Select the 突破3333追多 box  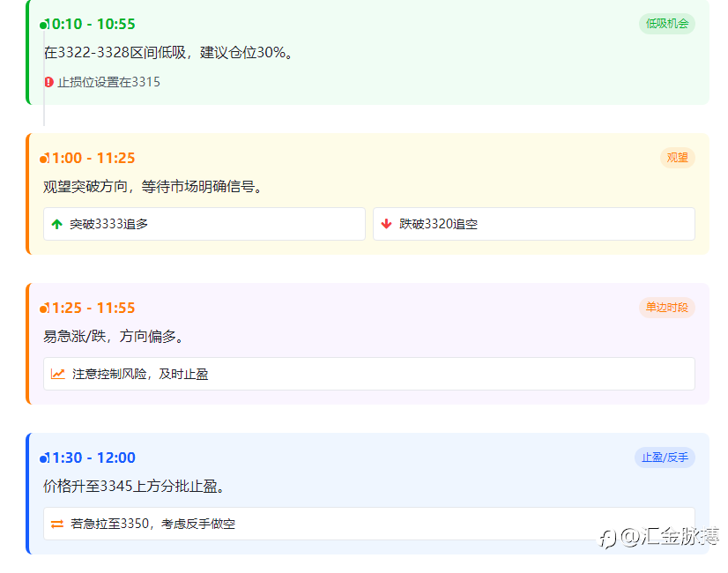pos(204,224)
